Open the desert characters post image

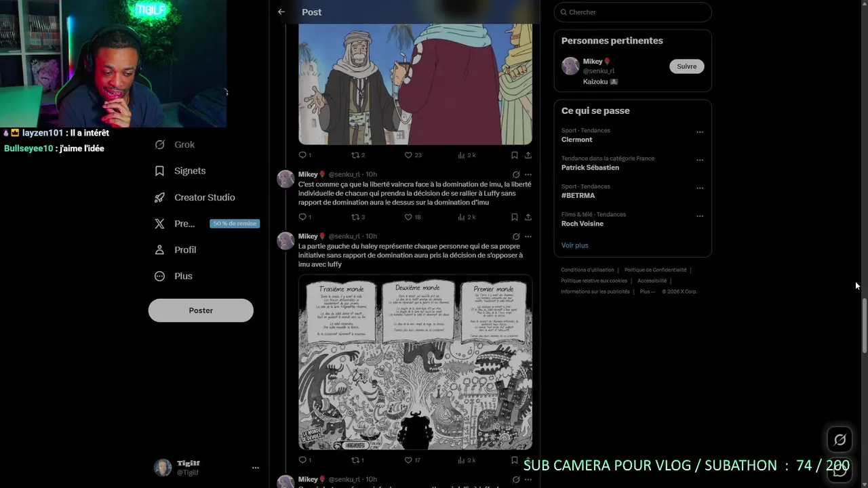click(415, 84)
